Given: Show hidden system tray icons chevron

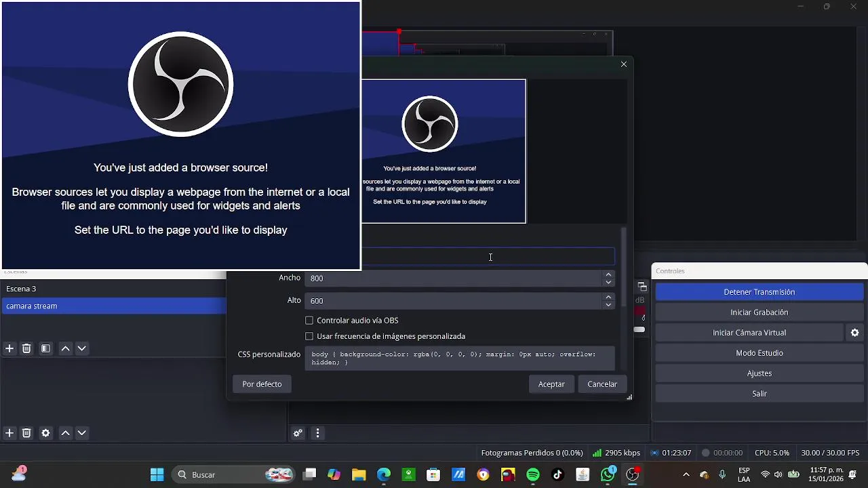Looking at the screenshot, I should [686, 474].
